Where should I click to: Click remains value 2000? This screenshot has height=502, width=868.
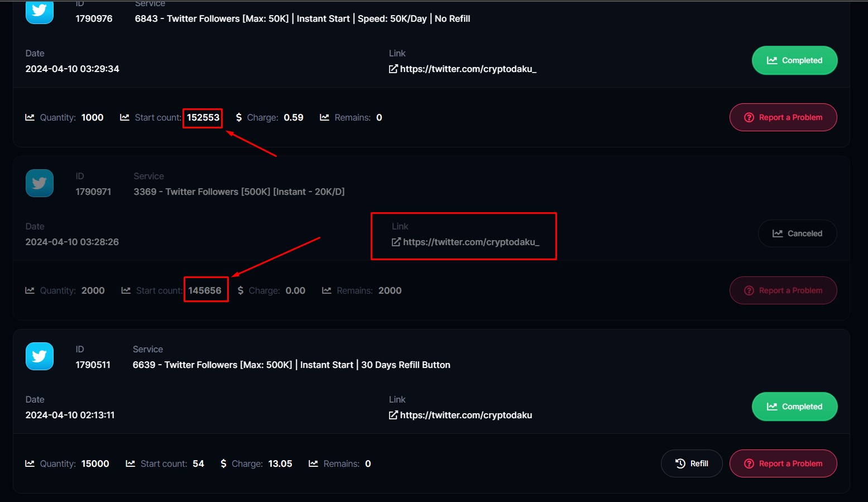click(x=390, y=290)
